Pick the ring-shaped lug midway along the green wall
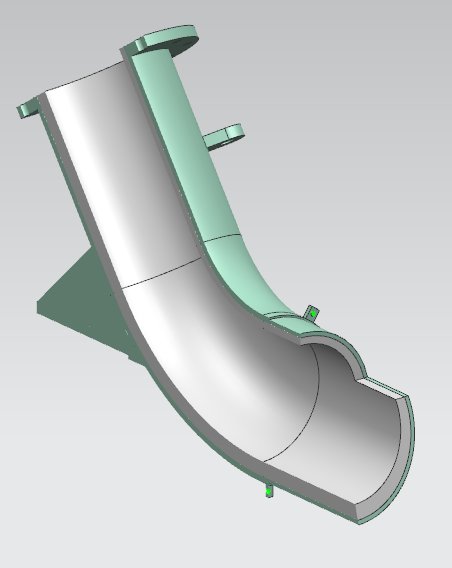The height and width of the screenshot is (568, 452). pyautogui.click(x=224, y=137)
